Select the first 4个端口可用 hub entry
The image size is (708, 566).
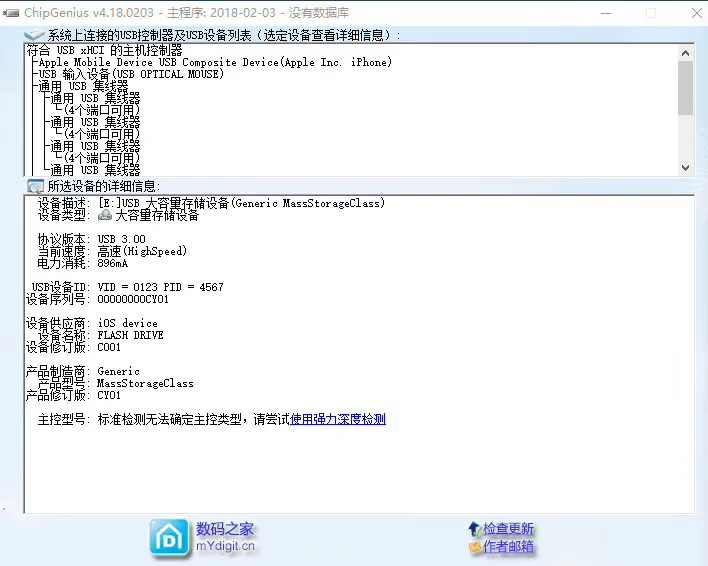tap(102, 110)
